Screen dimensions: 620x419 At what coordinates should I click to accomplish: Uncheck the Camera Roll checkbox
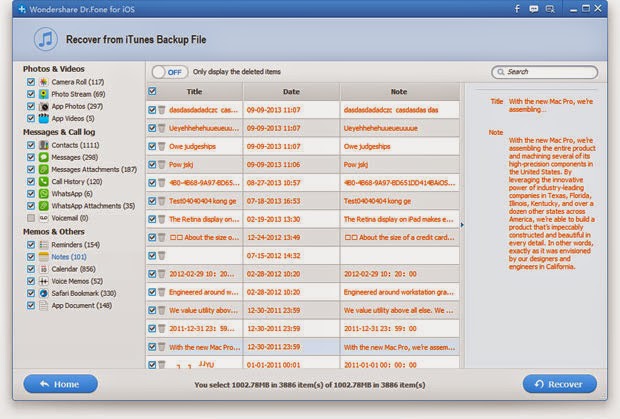30,82
